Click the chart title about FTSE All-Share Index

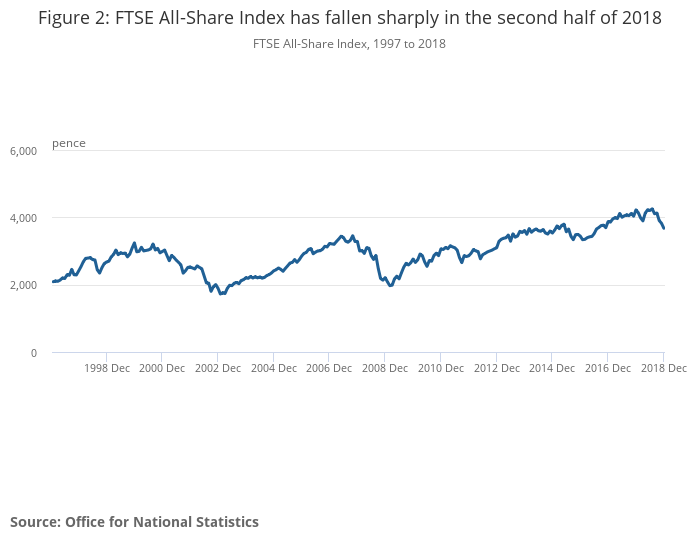(349, 19)
